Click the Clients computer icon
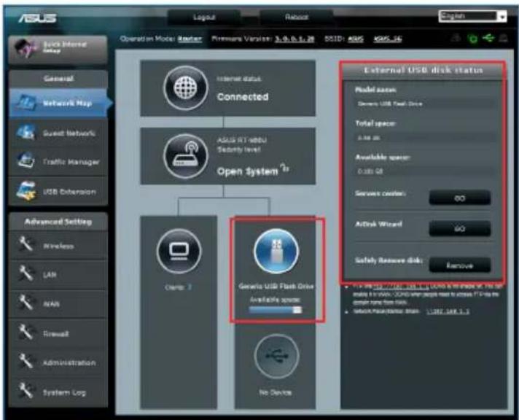The image size is (519, 420). tap(179, 251)
